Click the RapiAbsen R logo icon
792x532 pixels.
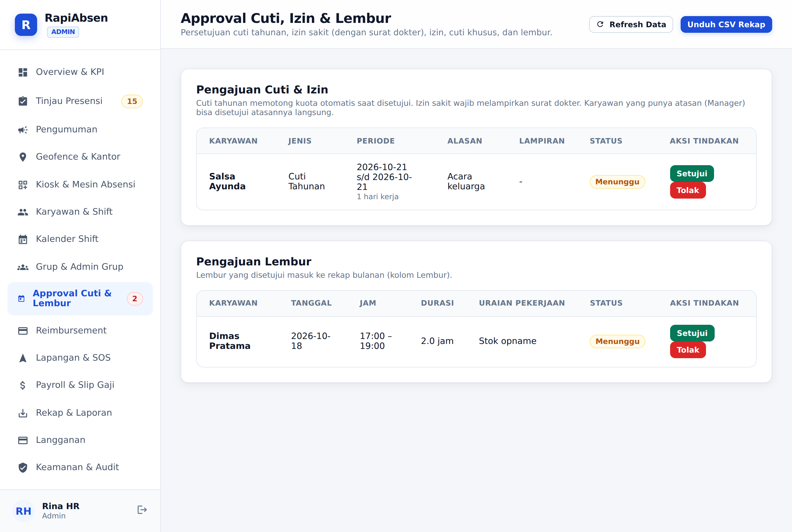tap(26, 25)
